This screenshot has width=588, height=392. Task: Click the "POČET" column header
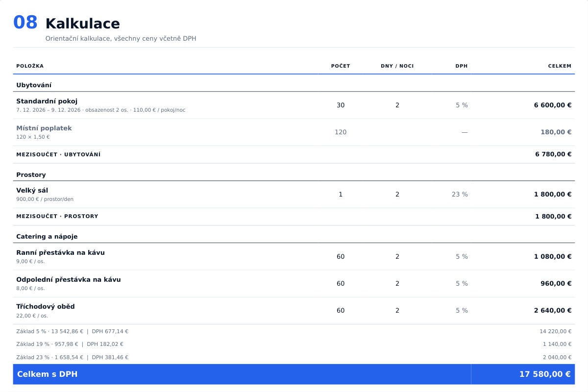[x=341, y=66]
